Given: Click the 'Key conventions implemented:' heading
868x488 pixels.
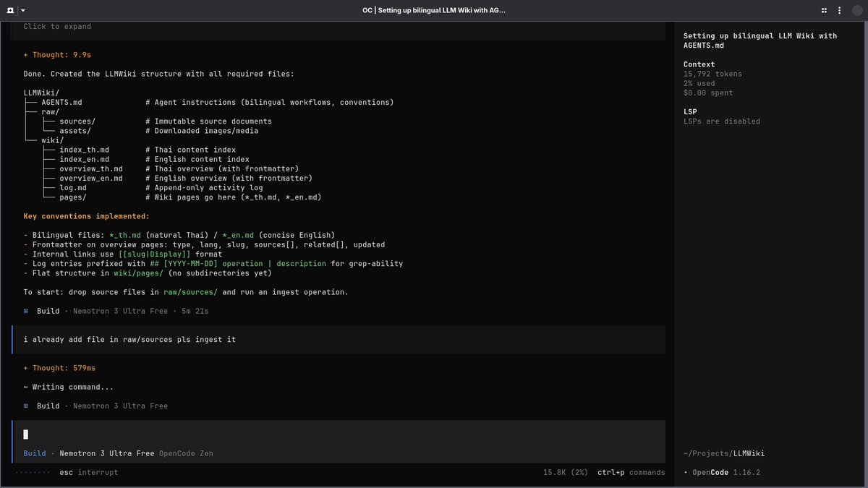Looking at the screenshot, I should pos(87,216).
